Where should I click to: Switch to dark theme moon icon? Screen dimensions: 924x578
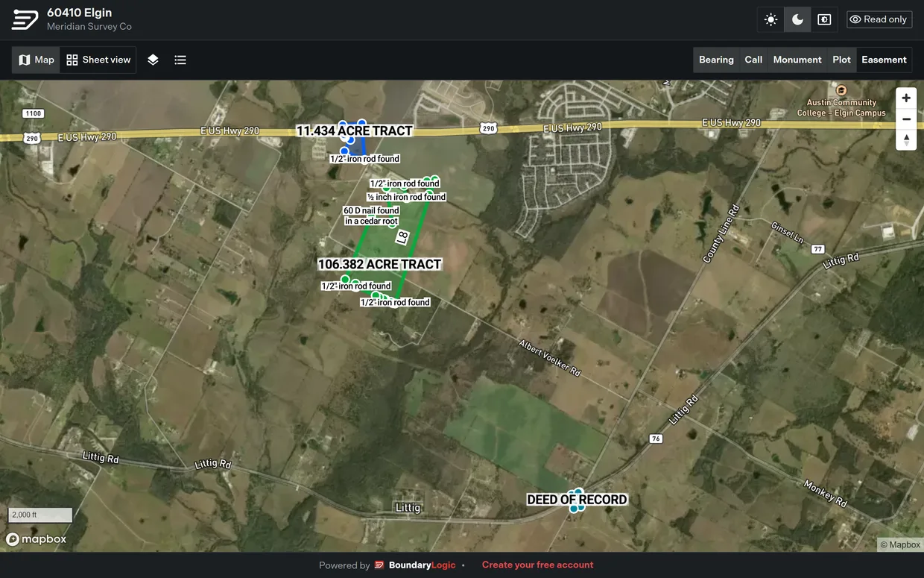(x=797, y=19)
